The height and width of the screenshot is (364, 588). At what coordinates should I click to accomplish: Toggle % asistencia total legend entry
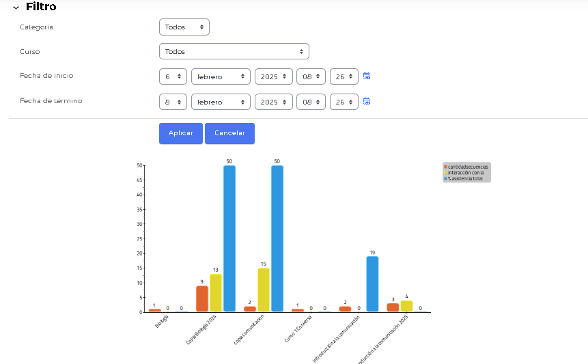click(464, 178)
